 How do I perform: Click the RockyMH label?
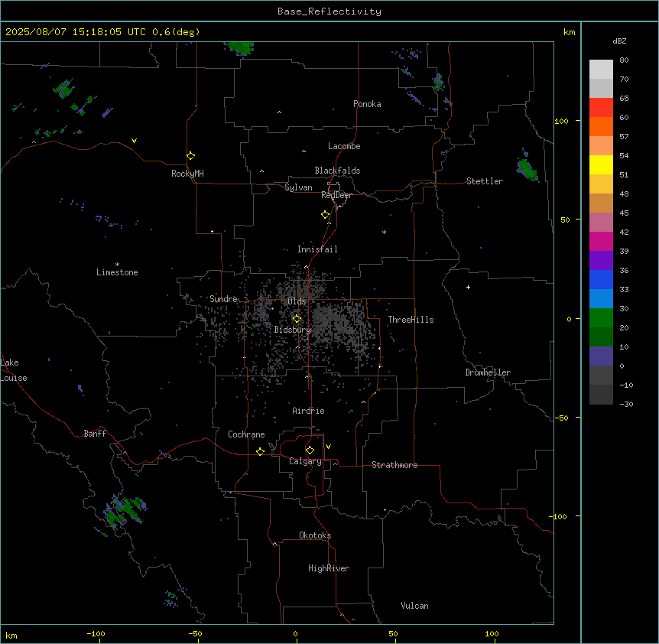pyautogui.click(x=187, y=174)
